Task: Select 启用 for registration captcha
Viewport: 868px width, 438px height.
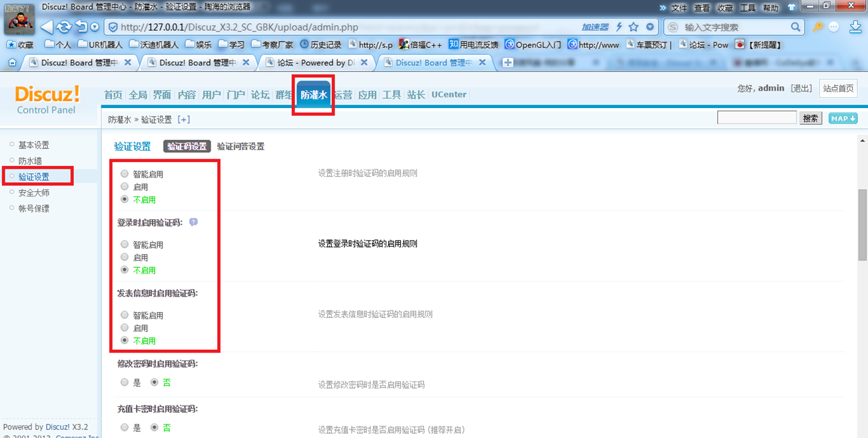Action: [x=125, y=187]
